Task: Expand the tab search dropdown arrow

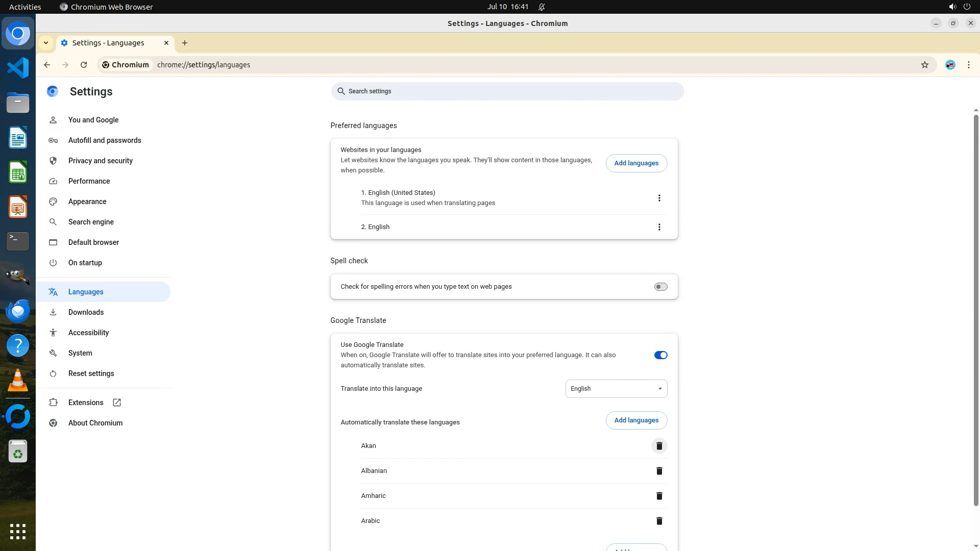Action: pyautogui.click(x=46, y=43)
